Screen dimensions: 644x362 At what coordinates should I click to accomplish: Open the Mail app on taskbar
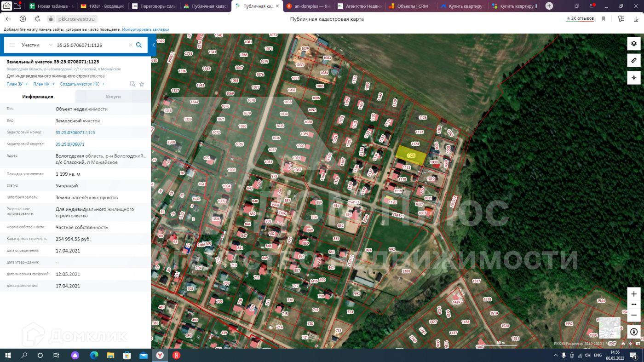[143, 355]
